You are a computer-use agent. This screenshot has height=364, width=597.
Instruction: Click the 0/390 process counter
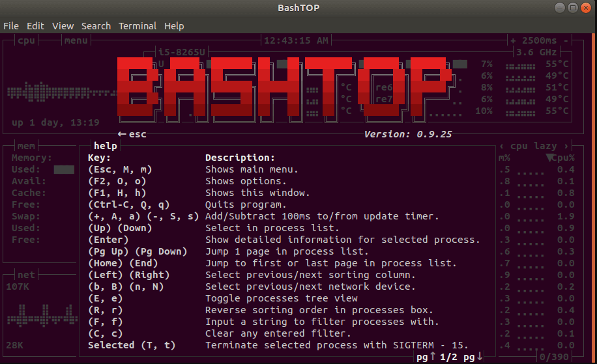[554, 357]
